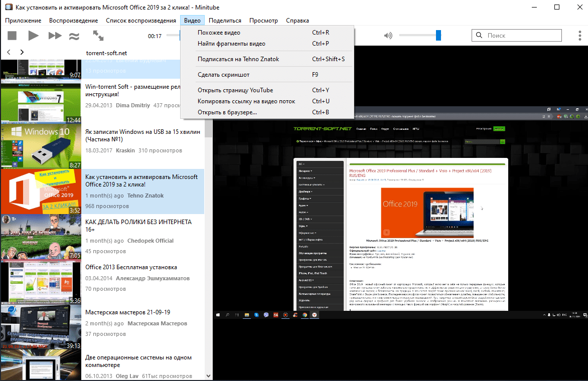The width and height of the screenshot is (588, 381).
Task: Open the Справка menu
Action: 298,21
